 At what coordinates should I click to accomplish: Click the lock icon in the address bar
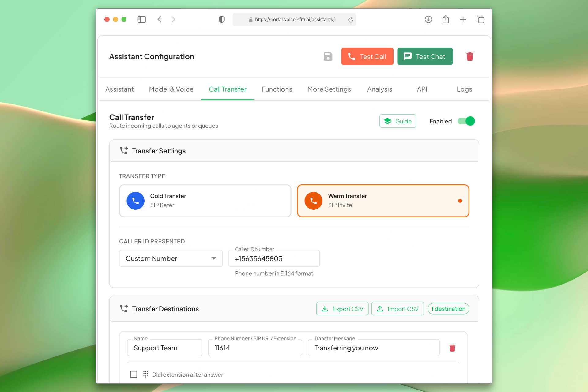click(x=251, y=20)
